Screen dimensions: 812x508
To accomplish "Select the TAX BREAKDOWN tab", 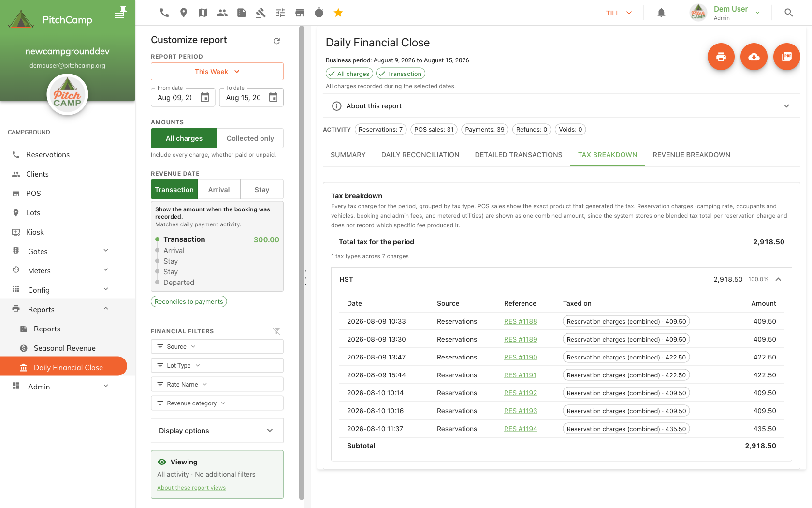I will [608, 155].
